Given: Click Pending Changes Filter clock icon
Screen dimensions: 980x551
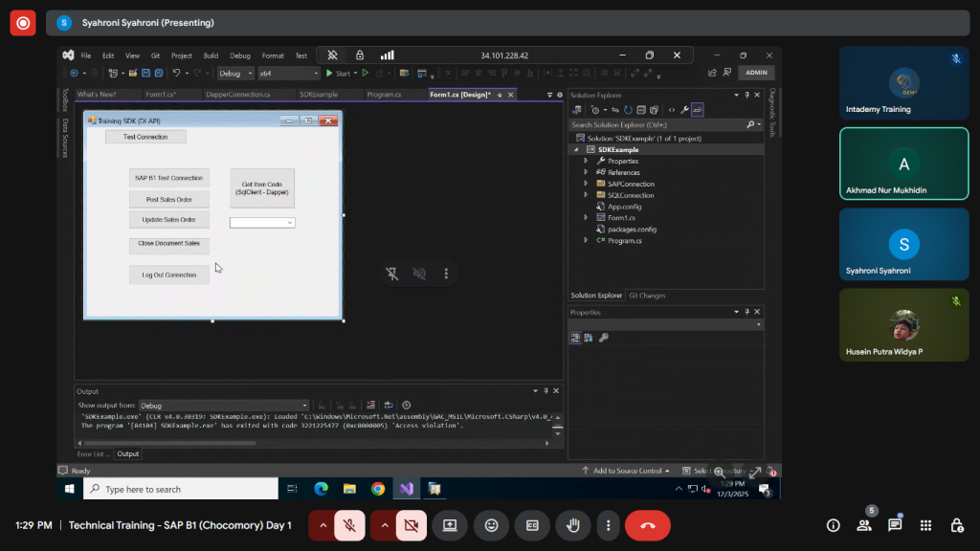Looking at the screenshot, I should pyautogui.click(x=595, y=110).
